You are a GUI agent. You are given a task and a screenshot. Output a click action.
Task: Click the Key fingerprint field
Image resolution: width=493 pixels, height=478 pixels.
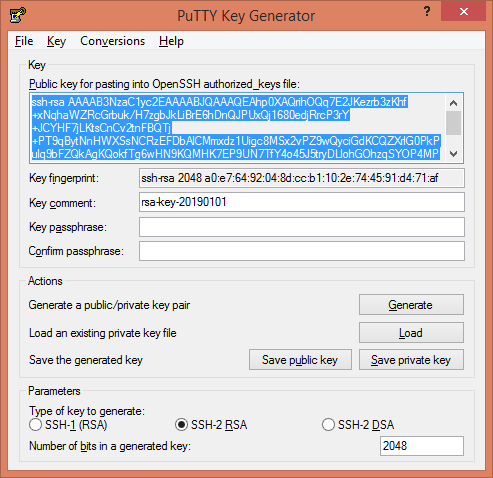(302, 178)
